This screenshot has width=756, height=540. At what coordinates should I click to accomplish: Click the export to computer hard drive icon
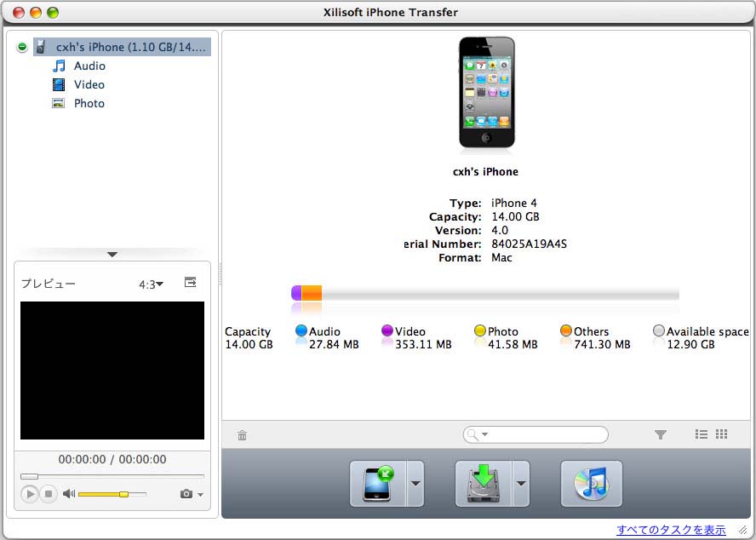(x=483, y=484)
